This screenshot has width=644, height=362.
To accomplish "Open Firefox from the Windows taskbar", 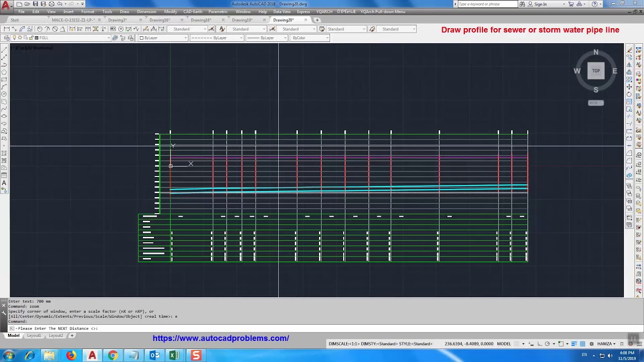I will coord(71,355).
